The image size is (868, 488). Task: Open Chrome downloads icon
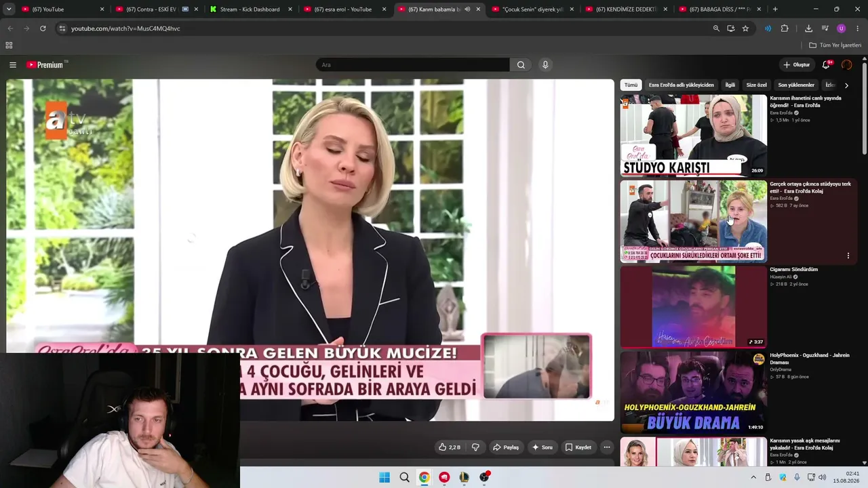pyautogui.click(x=808, y=28)
